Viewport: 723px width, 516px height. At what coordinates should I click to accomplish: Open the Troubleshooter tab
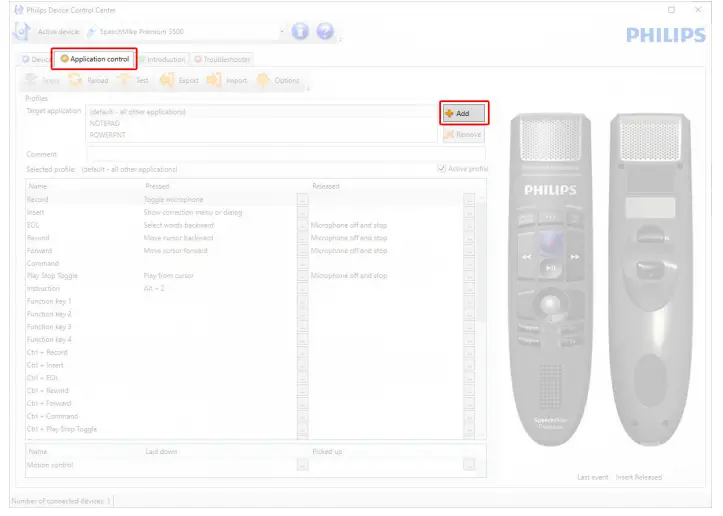222,59
